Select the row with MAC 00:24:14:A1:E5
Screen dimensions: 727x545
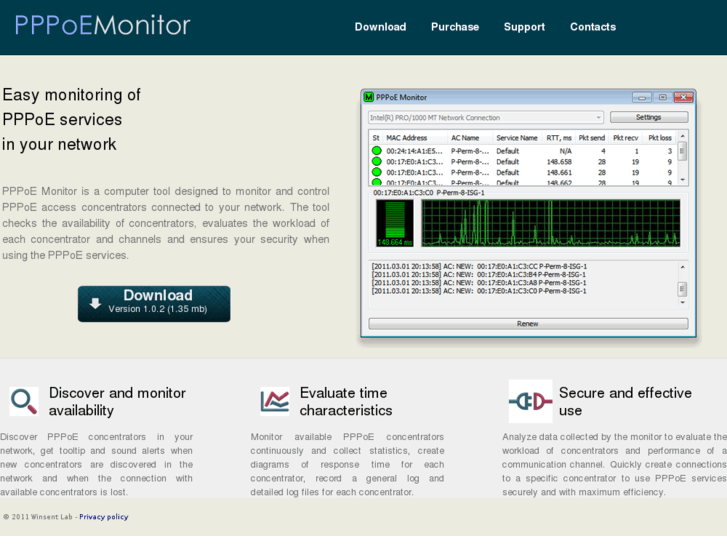[x=523, y=151]
